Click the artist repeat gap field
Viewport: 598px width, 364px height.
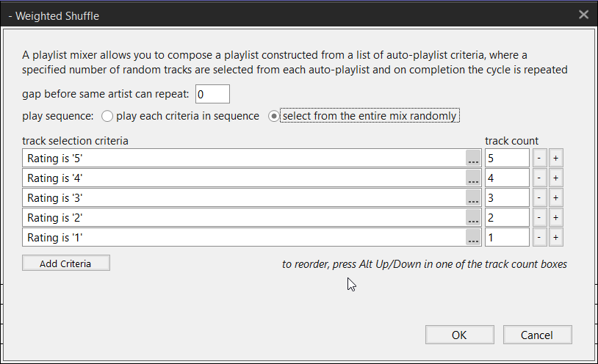tap(212, 94)
